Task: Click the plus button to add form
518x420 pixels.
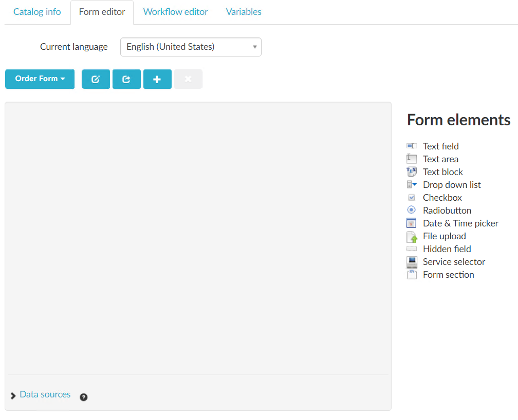Action: tap(157, 79)
